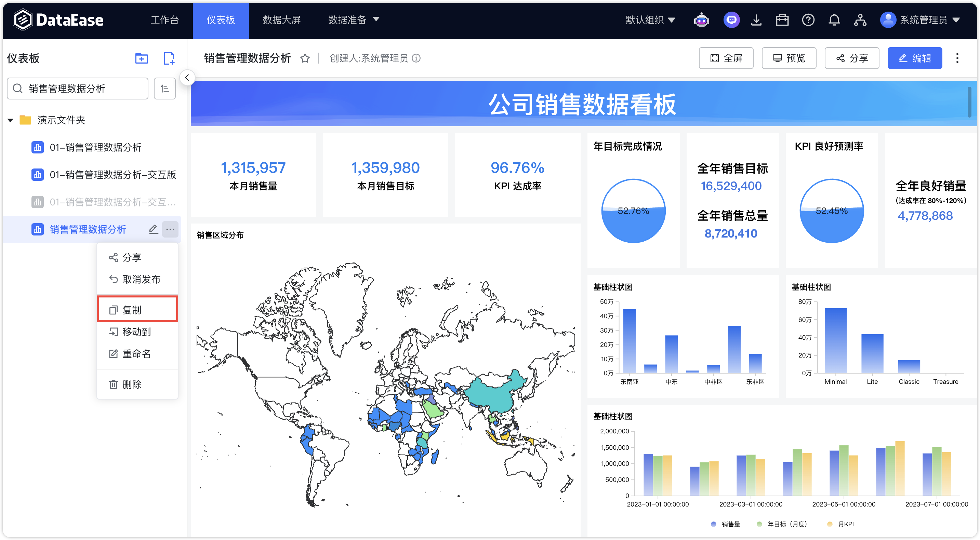Create a new dashboard icon
980x540 pixels.
[169, 58]
